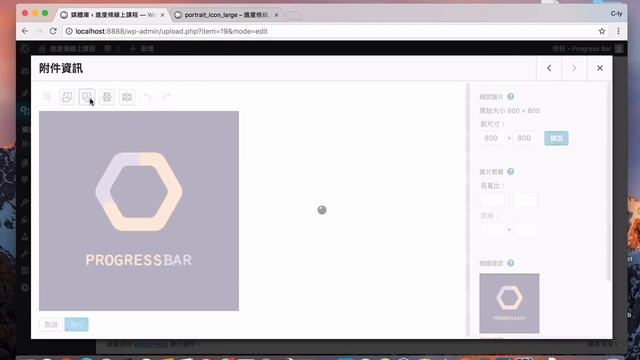640x360 pixels.
Task: Open a new browser tab
Action: [293, 16]
